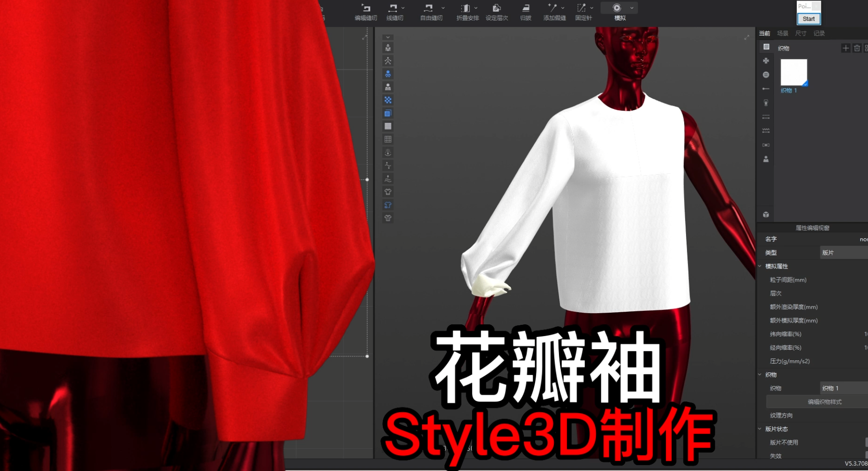
Task: Open the topstitch line sidebar icon
Action: [x=766, y=117]
